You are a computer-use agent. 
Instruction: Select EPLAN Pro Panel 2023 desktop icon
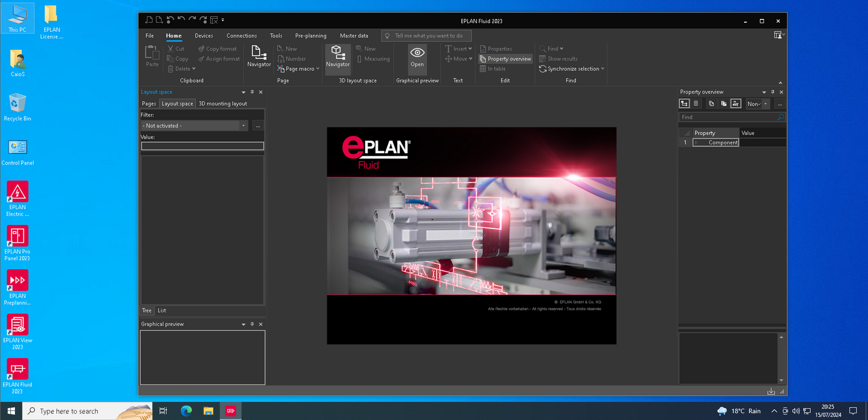[x=17, y=243]
